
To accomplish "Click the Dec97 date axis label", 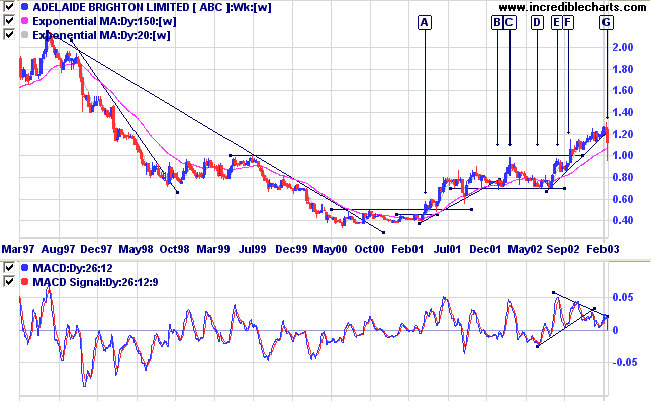I will [x=96, y=249].
